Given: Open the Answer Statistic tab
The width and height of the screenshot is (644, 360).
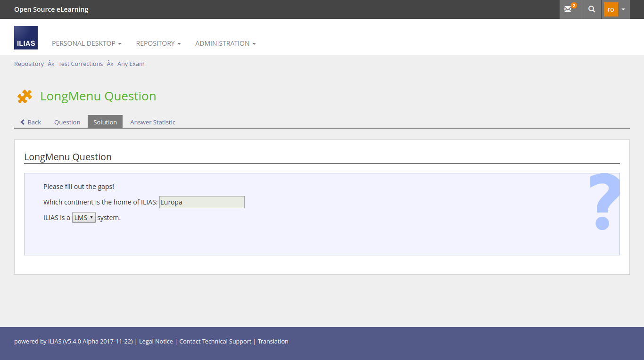Looking at the screenshot, I should pyautogui.click(x=153, y=122).
